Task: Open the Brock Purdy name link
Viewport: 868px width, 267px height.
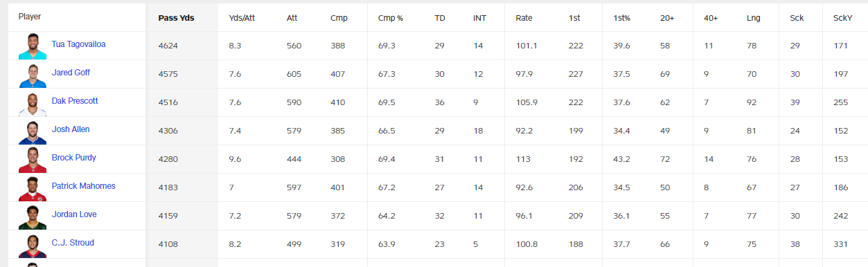Action: pyautogui.click(x=73, y=158)
